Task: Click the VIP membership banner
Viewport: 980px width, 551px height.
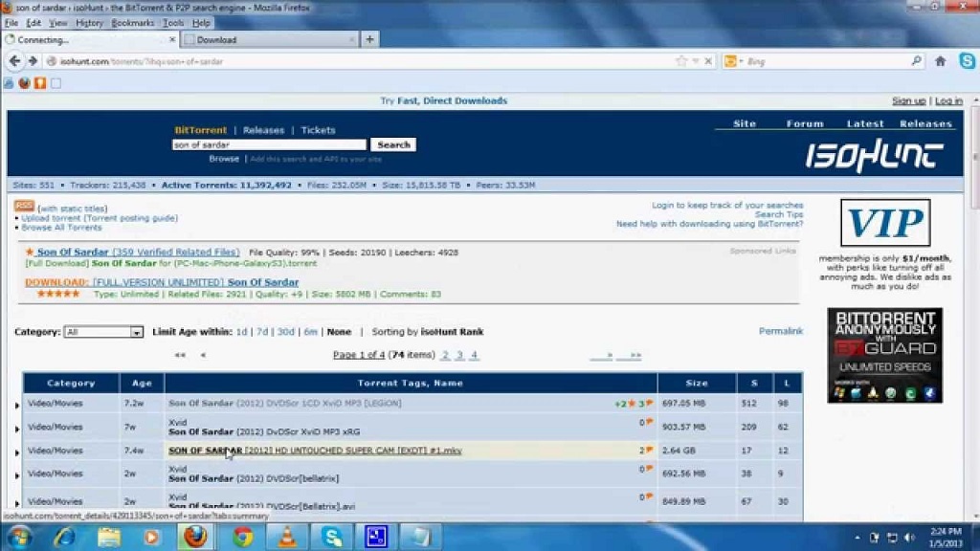Action: [885, 222]
